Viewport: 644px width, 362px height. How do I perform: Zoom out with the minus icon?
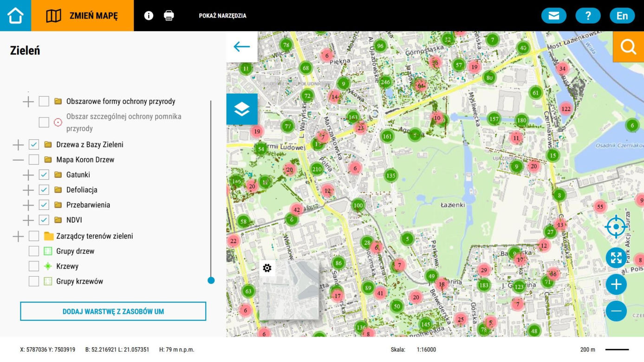616,310
